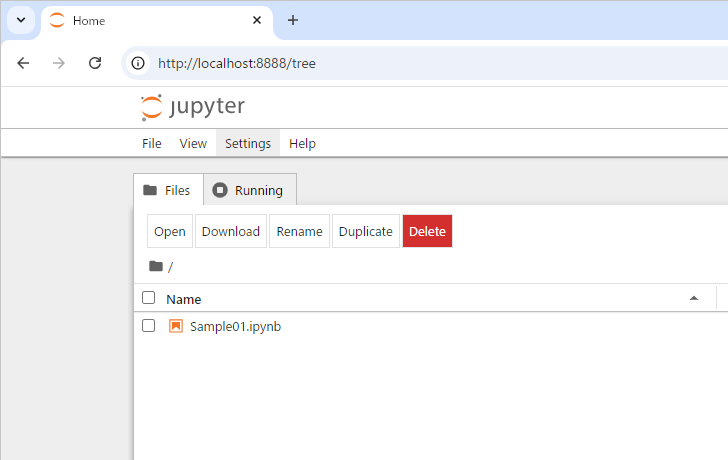728x460 pixels.
Task: Select the Home browser tab
Action: [156, 21]
